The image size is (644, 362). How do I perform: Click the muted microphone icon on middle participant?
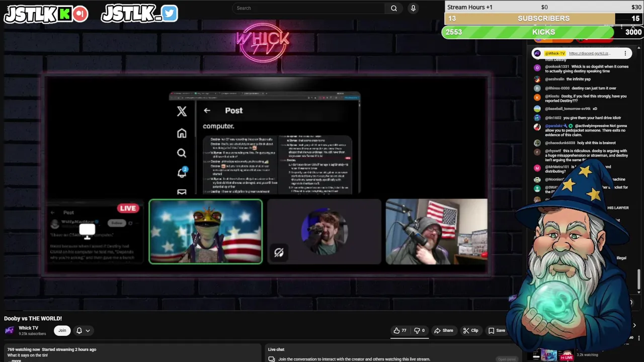pos(279,253)
